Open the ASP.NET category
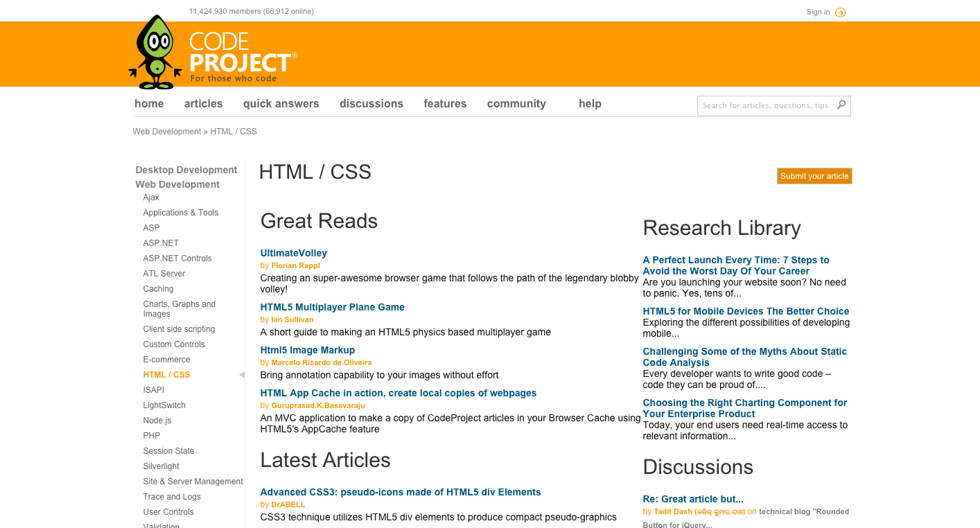 (161, 243)
